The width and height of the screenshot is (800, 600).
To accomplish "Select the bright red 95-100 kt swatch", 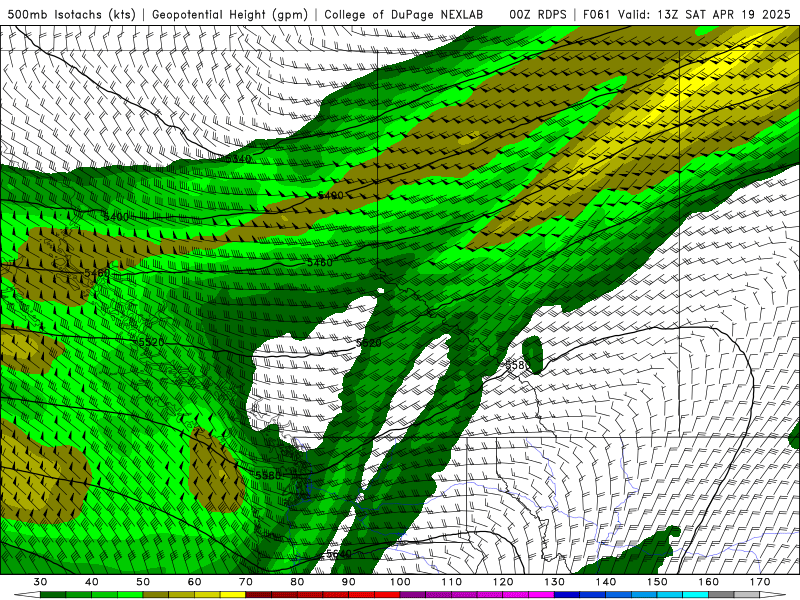I will coord(387,595).
